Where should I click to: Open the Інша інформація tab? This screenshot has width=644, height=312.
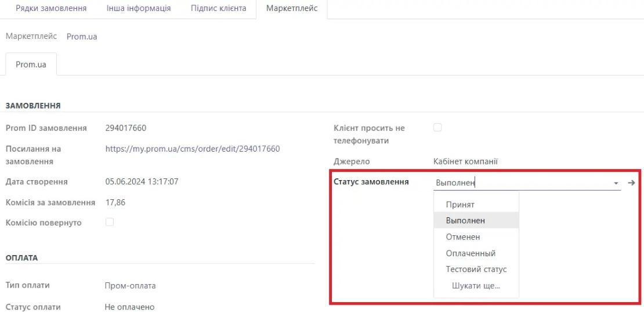138,9
